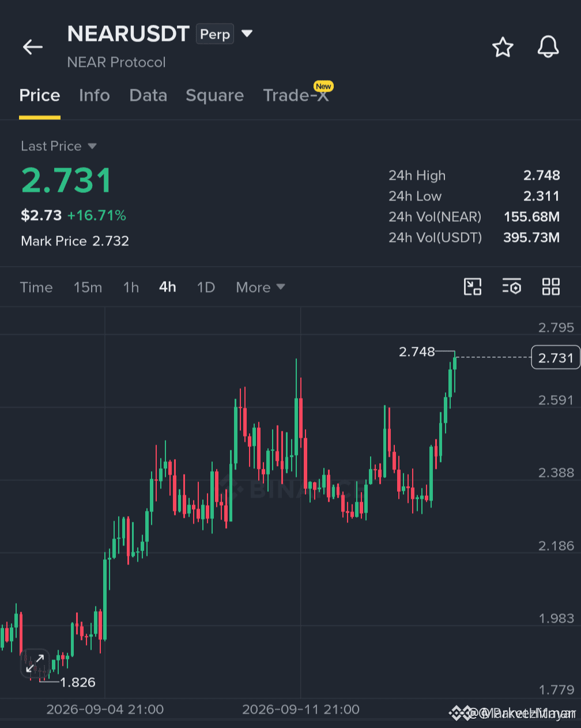Go back using the left arrow
The width and height of the screenshot is (581, 728).
point(33,47)
